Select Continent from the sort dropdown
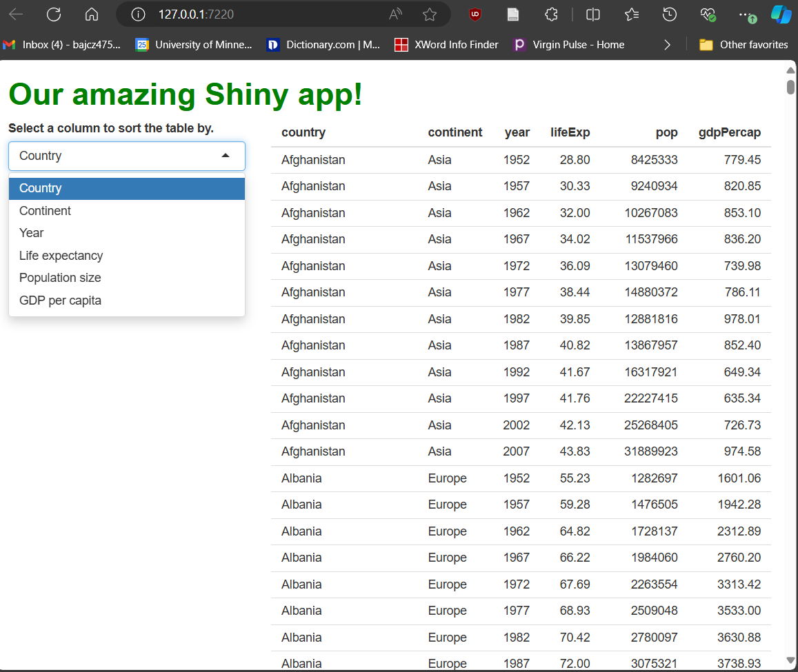Screen dimensions: 798x672 [45, 210]
